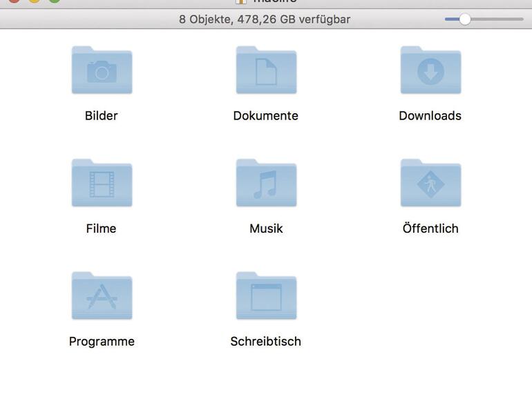
Task: Click the icon size slider knob
Action: [465, 19]
